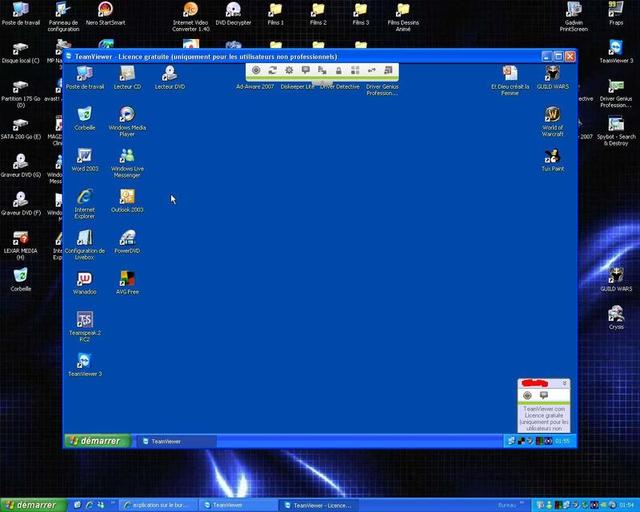The width and height of the screenshot is (640, 512).
Task: Open Films Dessins Animé folder
Action: (403, 17)
